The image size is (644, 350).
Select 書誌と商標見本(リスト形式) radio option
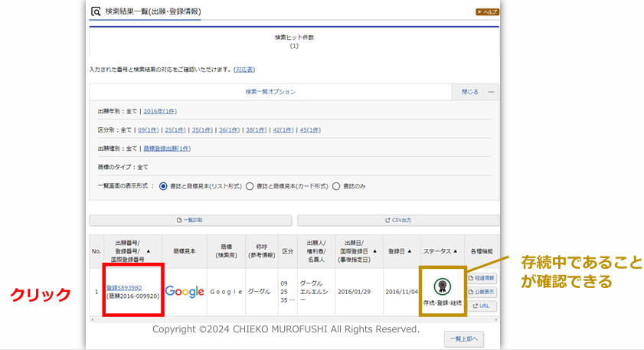click(x=163, y=185)
